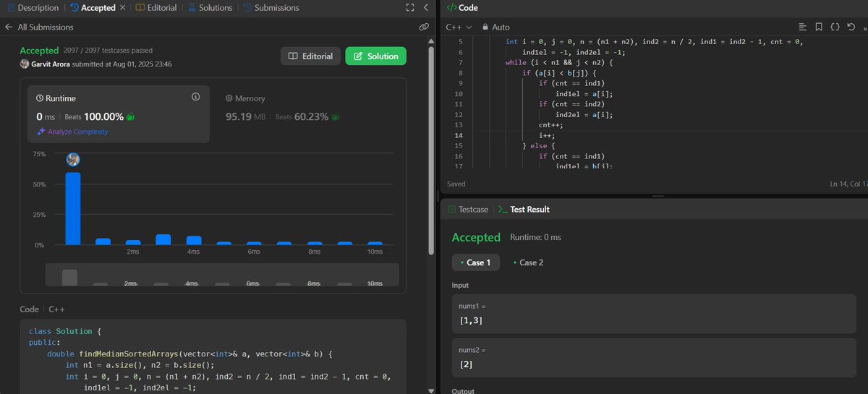Viewport: 868px width, 394px height.
Task: Click the Saved status text
Action: (x=456, y=184)
